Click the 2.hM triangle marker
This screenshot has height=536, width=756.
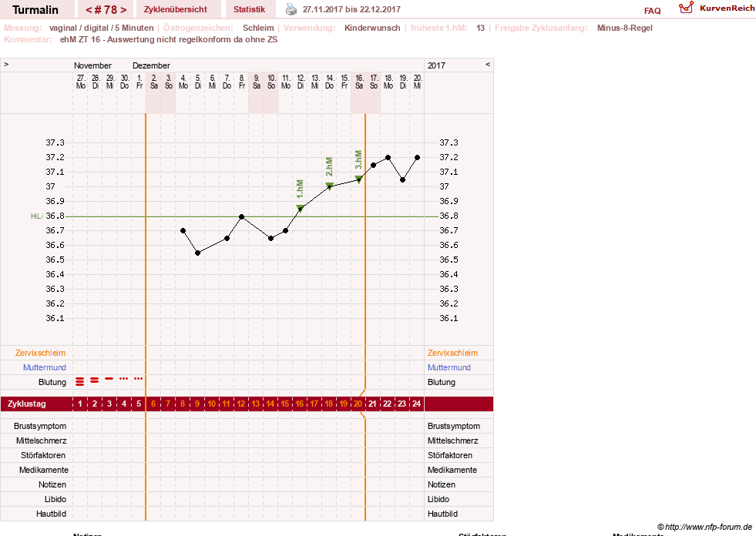(x=329, y=186)
